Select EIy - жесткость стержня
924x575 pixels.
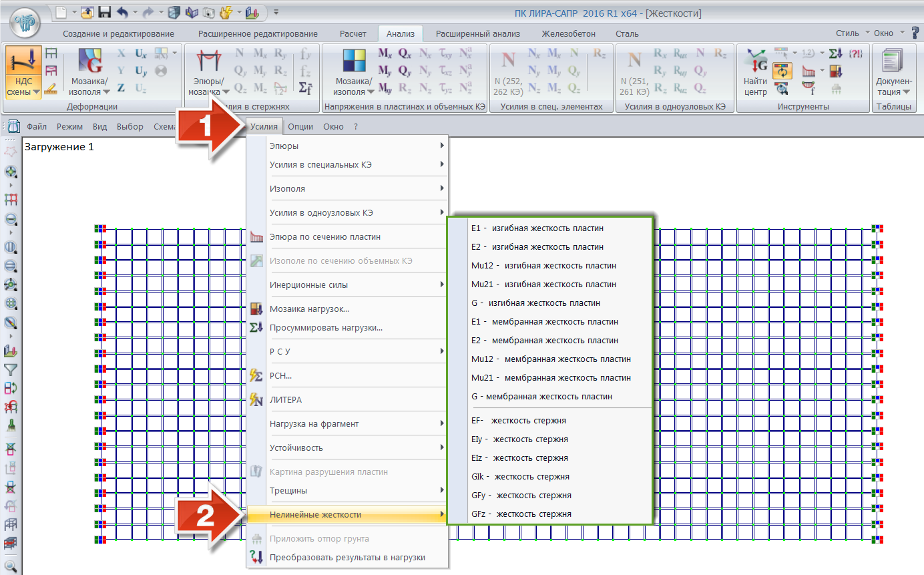click(x=519, y=439)
